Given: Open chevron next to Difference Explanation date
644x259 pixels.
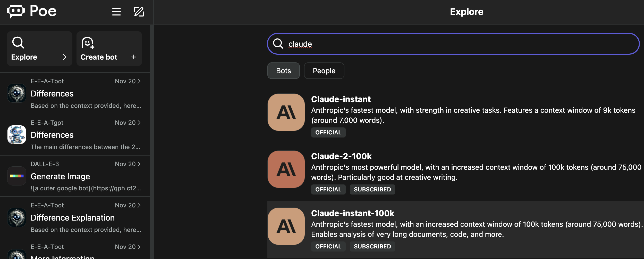Looking at the screenshot, I should click(139, 205).
